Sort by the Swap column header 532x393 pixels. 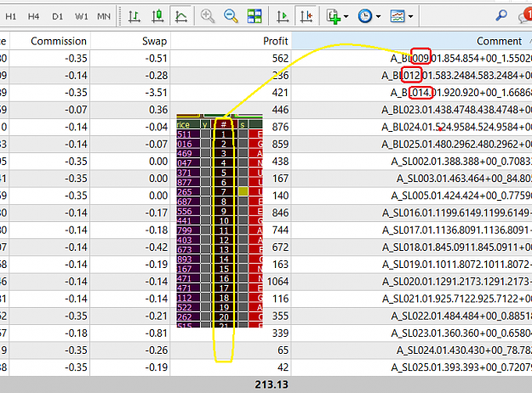154,41
